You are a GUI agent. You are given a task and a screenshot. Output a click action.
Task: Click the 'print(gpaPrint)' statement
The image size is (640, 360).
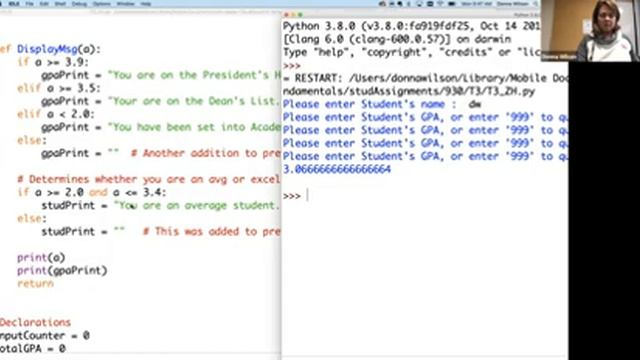pos(62,271)
